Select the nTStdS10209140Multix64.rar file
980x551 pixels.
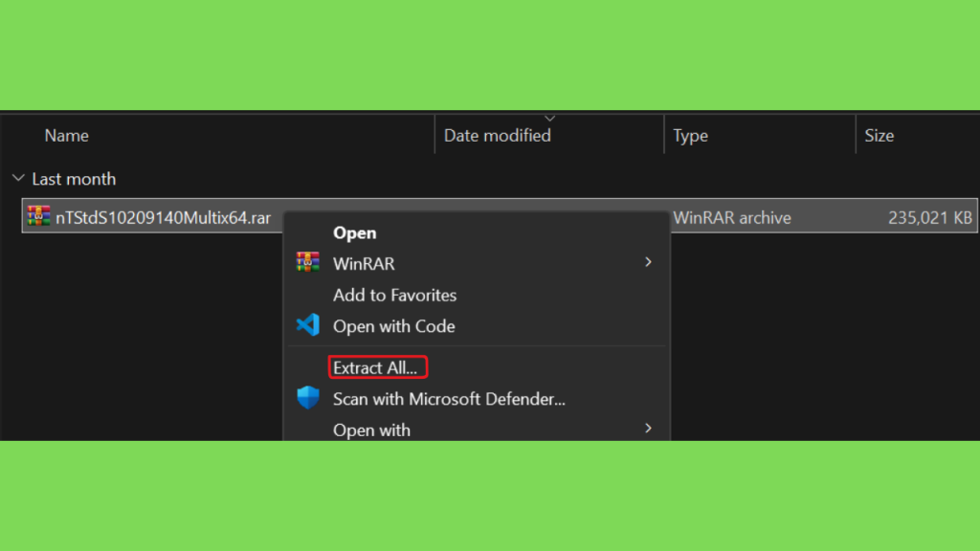(163, 217)
